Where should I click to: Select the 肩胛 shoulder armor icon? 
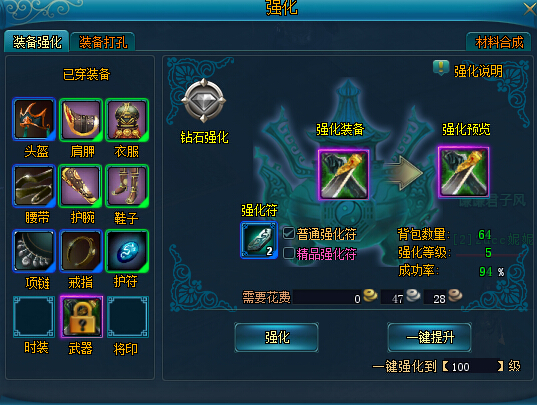81,119
